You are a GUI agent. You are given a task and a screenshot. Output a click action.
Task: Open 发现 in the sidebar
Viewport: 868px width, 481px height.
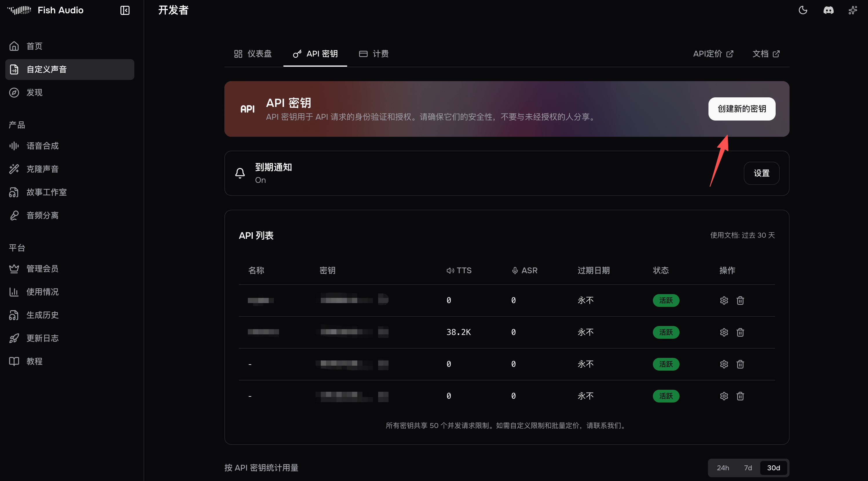tap(70, 93)
